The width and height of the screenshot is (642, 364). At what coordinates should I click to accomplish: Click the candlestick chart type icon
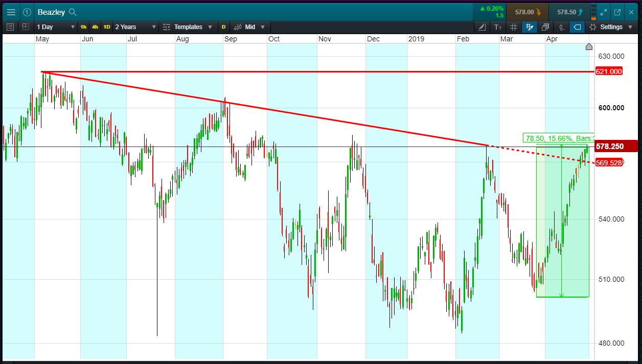click(x=238, y=27)
